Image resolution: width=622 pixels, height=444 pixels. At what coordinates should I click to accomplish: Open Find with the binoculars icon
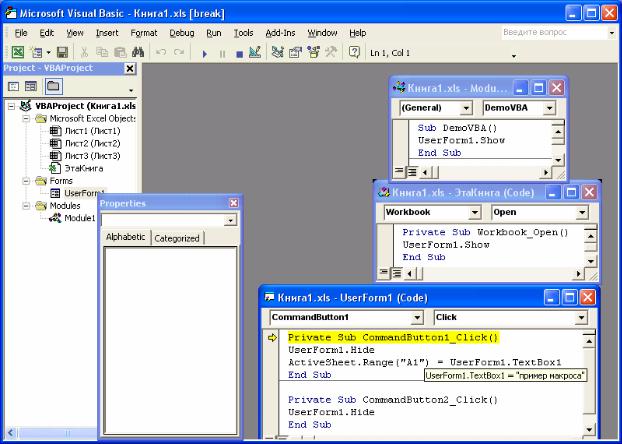coord(138,52)
